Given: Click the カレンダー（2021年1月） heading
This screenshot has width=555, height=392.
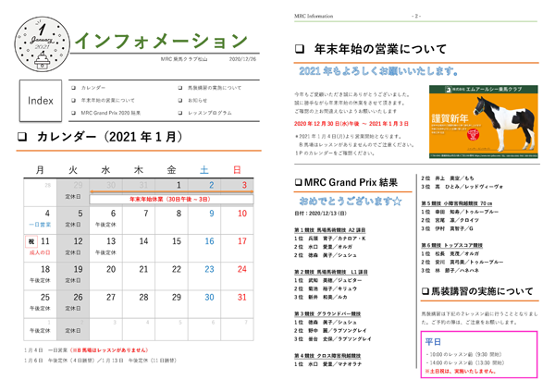Looking at the screenshot, I should [109, 137].
